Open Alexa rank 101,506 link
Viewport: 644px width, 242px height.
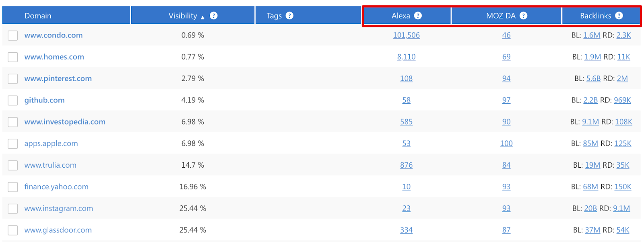407,35
